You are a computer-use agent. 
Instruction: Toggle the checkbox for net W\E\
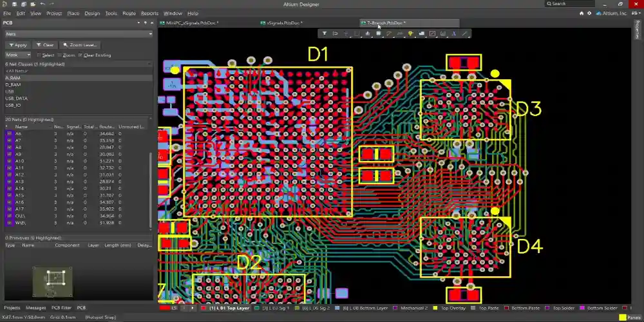point(10,223)
